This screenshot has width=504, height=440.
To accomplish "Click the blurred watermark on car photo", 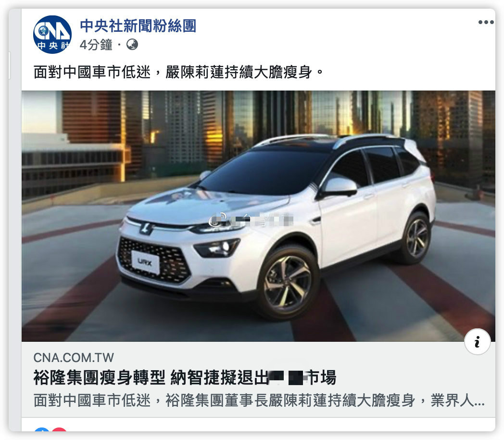I will [251, 220].
